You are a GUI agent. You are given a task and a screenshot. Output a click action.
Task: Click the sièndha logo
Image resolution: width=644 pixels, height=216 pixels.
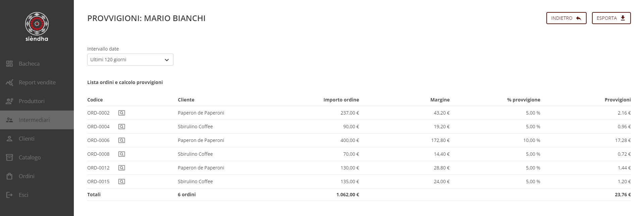pyautogui.click(x=37, y=27)
